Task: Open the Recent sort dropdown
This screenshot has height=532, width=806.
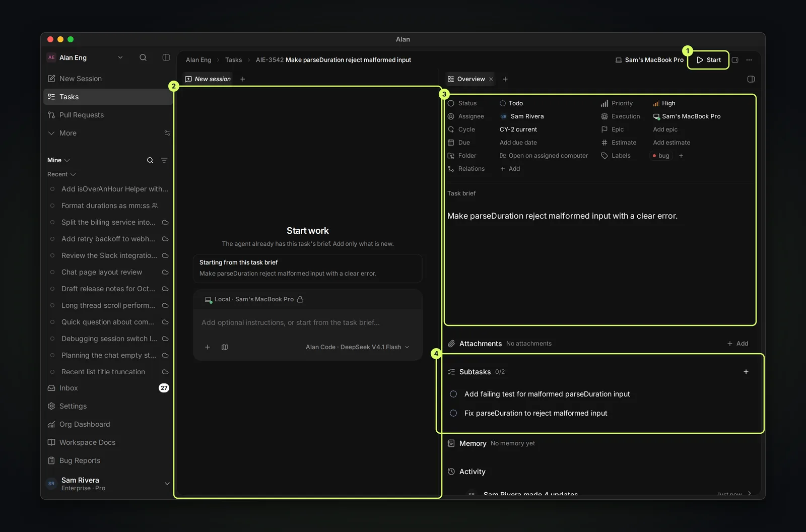Action: [x=61, y=174]
